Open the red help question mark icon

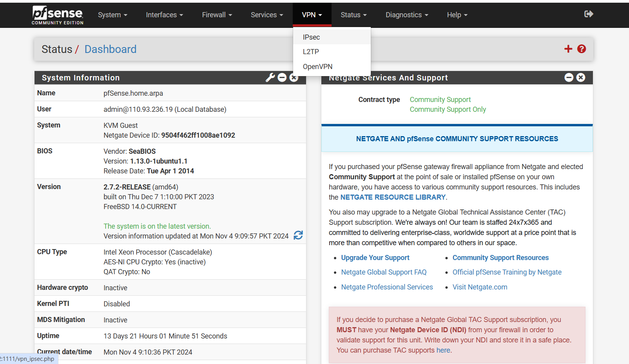[x=582, y=49]
